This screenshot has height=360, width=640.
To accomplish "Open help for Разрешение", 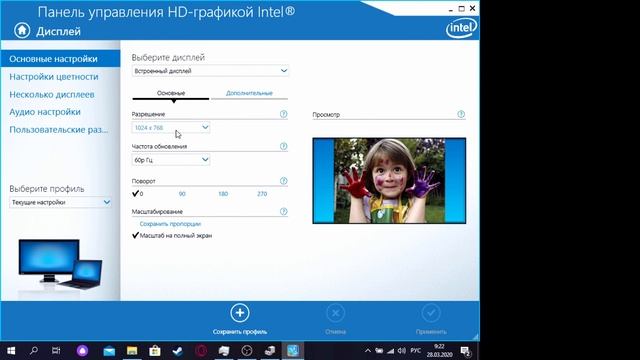I will 283,114.
